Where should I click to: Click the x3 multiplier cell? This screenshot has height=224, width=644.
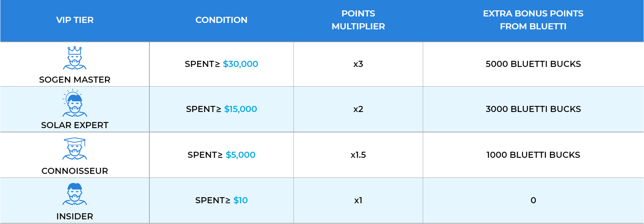(x=358, y=64)
